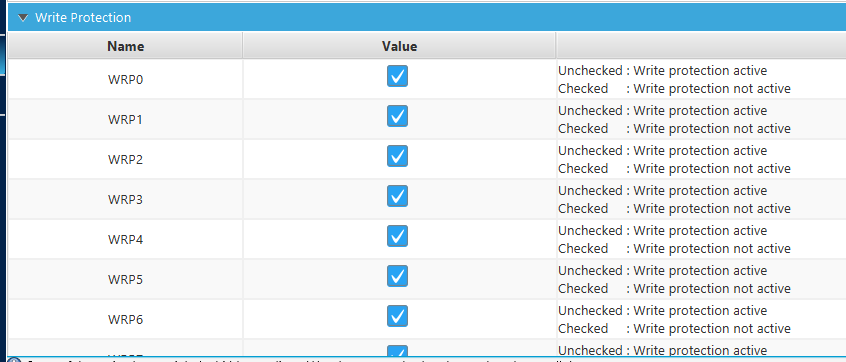Select the WRP4 name cell
Image resolution: width=846 pixels, height=362 pixels.
pos(125,240)
